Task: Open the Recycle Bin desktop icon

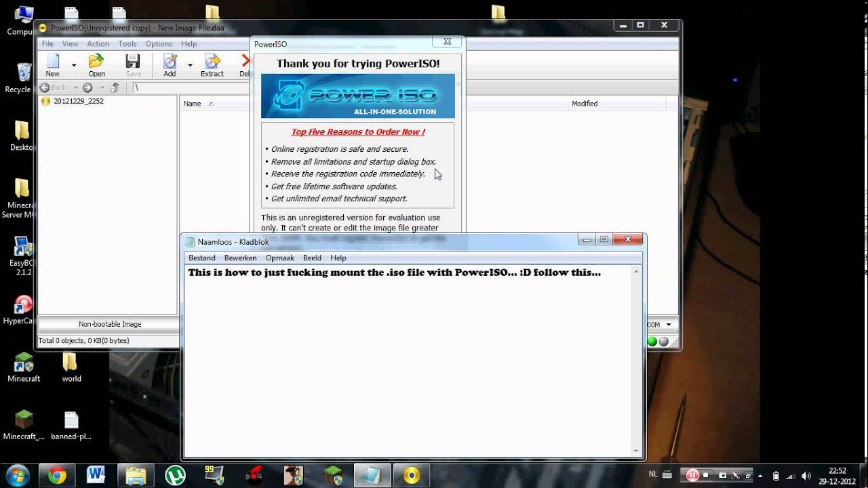Action: [x=23, y=78]
